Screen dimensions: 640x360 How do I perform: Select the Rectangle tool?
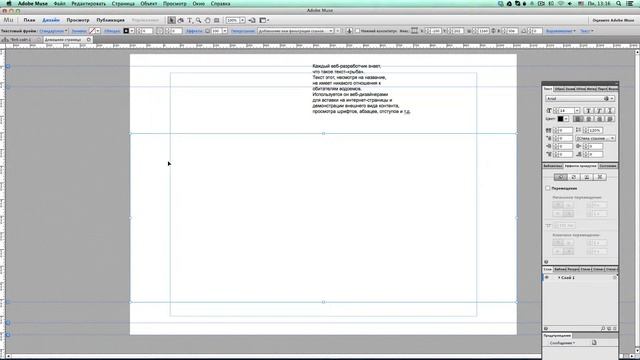[x=217, y=20]
